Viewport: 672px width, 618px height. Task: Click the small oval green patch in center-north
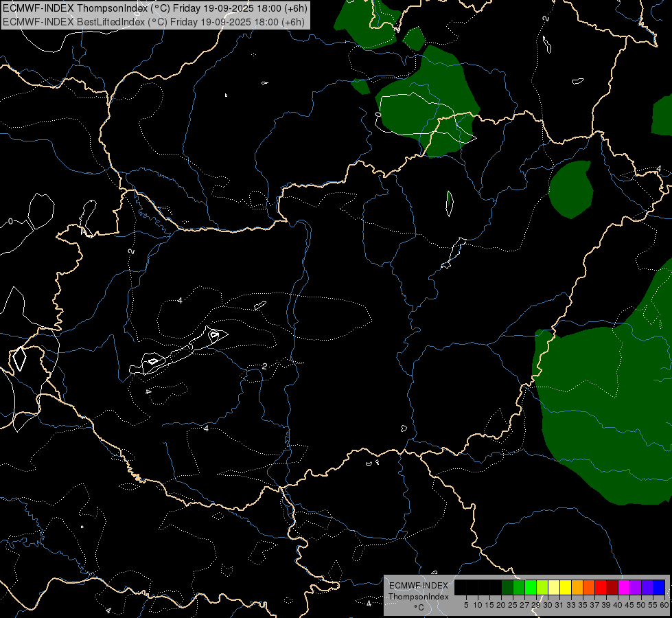tap(450, 203)
